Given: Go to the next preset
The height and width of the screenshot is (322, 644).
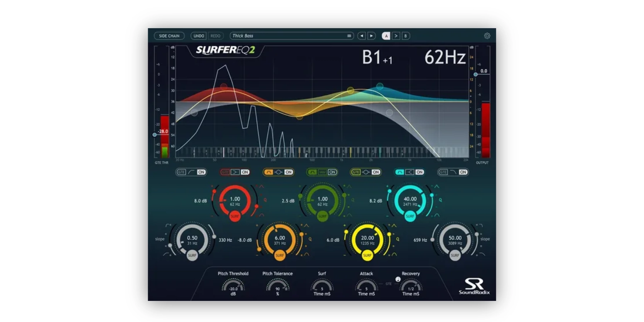Looking at the screenshot, I should point(371,36).
